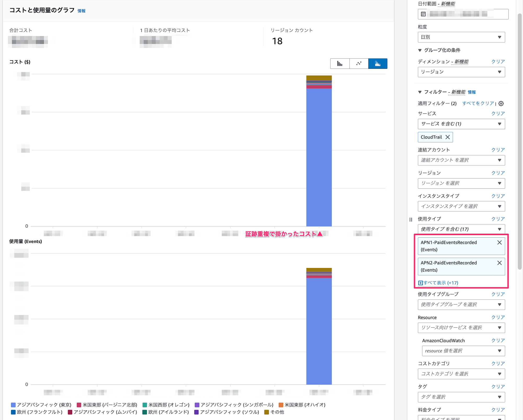Click the panel resize handle icon

click(x=411, y=220)
